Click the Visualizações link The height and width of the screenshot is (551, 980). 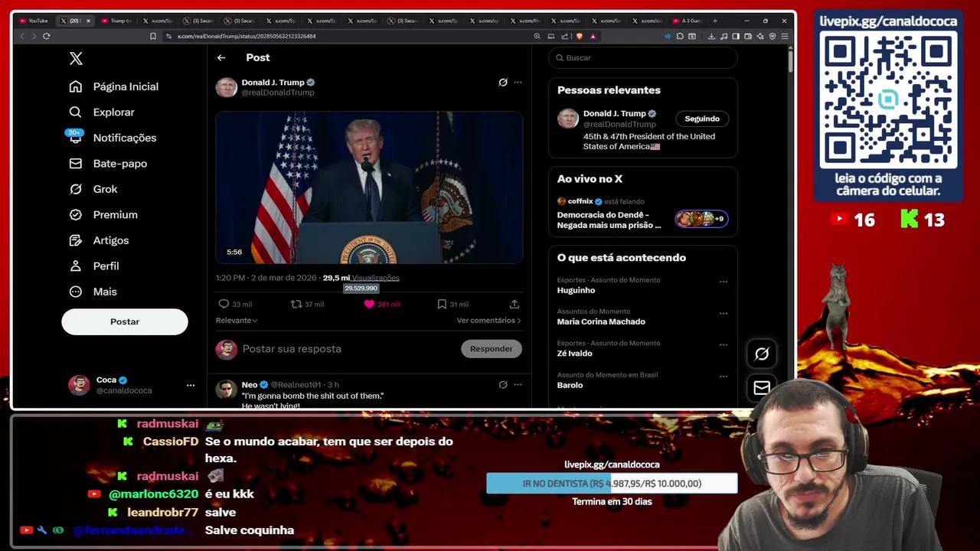pyautogui.click(x=376, y=278)
